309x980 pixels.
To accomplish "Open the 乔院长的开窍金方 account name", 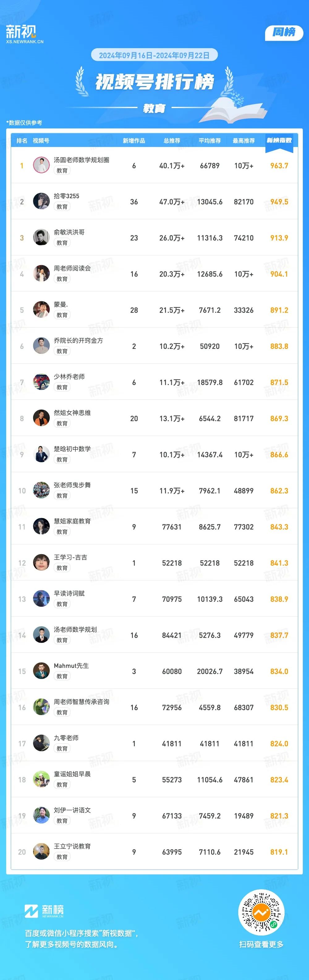I will click(x=78, y=341).
